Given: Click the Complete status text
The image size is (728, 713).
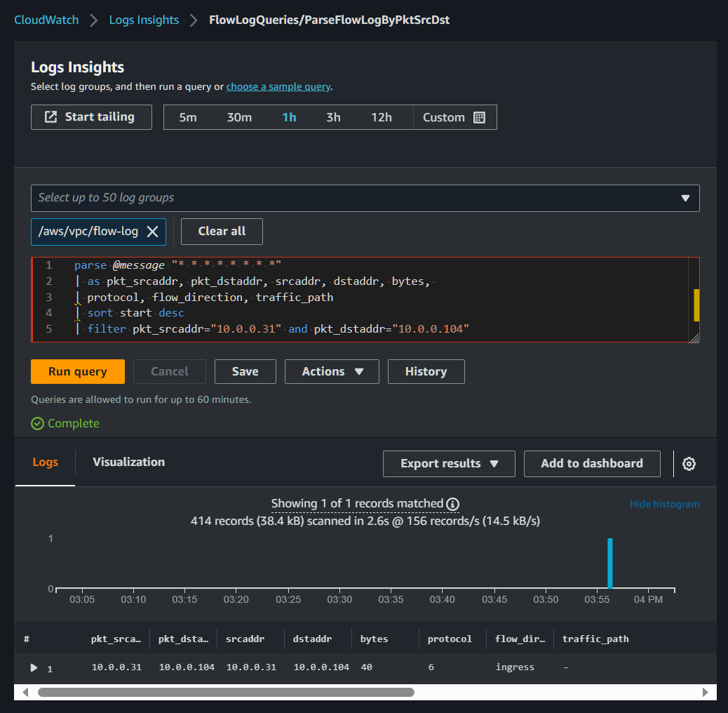Looking at the screenshot, I should click(x=74, y=424).
